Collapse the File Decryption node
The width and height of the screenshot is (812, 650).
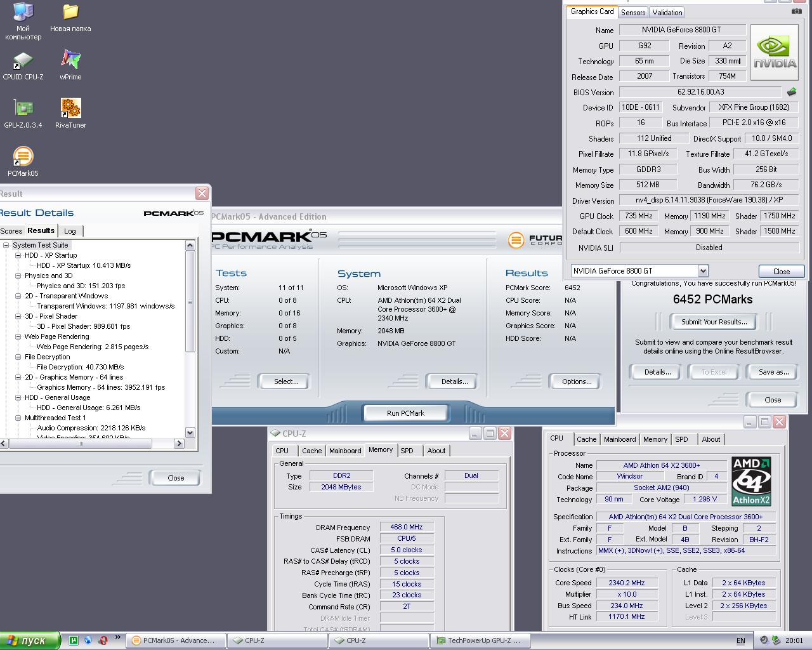click(18, 357)
